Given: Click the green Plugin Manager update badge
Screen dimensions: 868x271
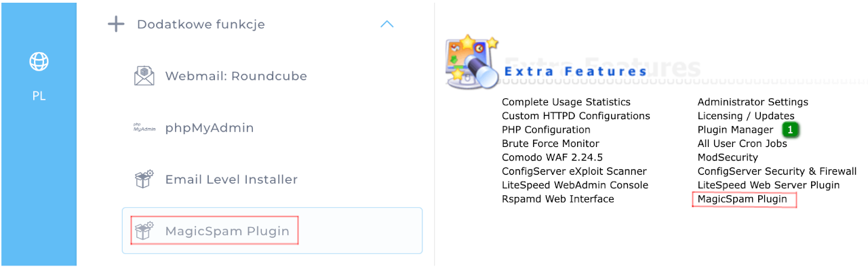Looking at the screenshot, I should pos(789,129).
